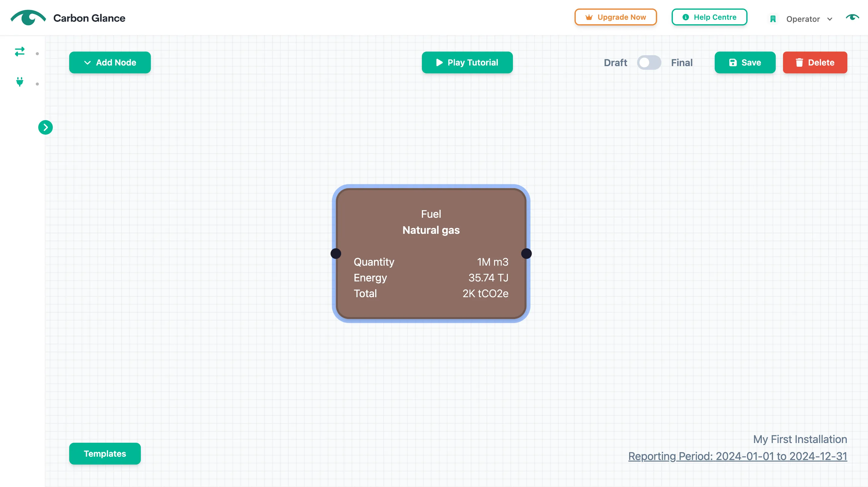Click the 35.74 TJ energy value
This screenshot has width=868, height=487.
[x=488, y=278]
